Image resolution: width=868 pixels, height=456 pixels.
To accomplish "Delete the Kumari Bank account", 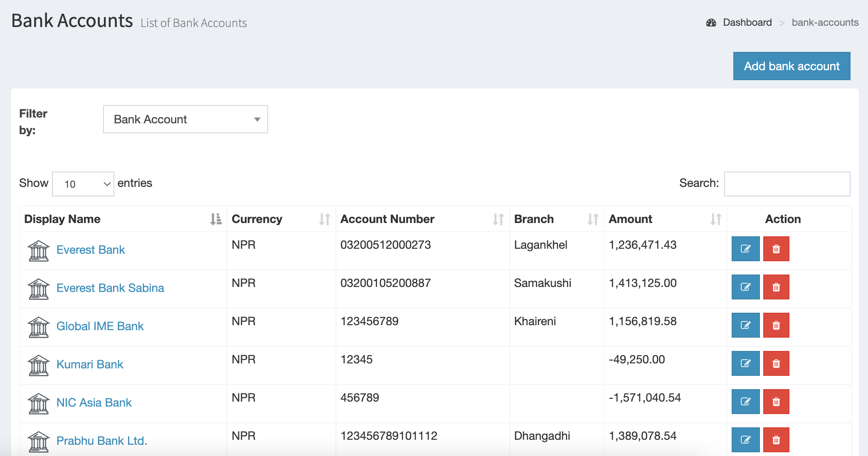I will [x=776, y=363].
